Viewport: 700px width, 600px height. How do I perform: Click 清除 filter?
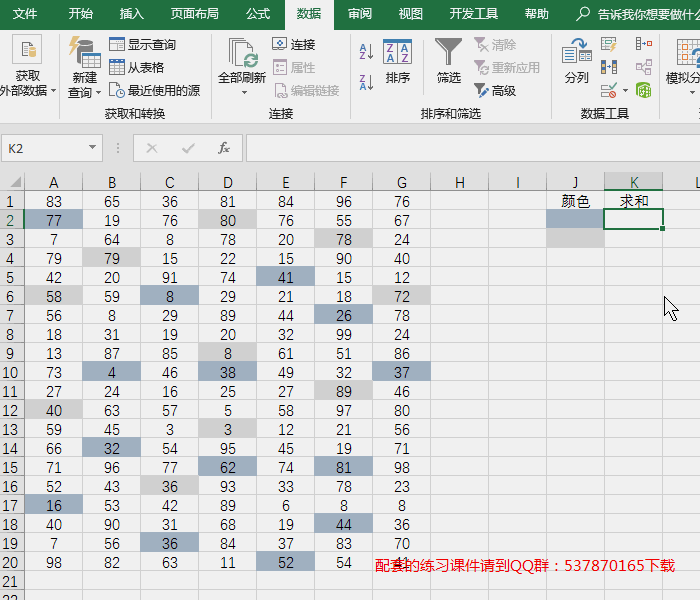tap(495, 44)
